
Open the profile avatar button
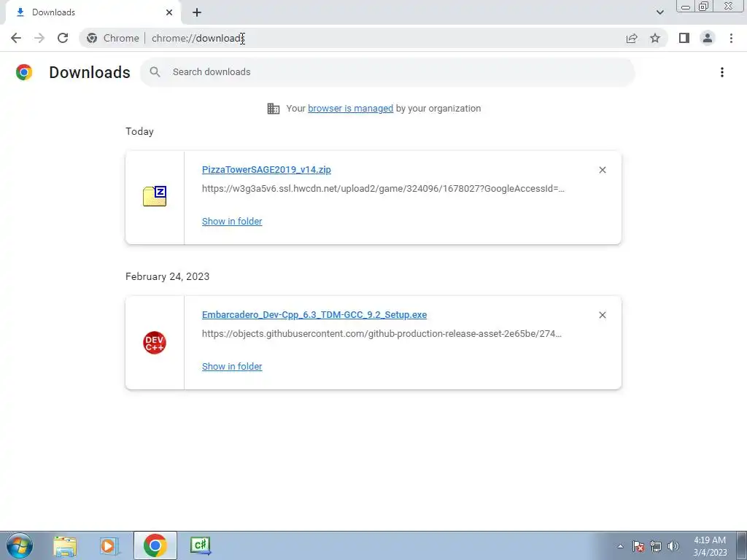tap(708, 38)
